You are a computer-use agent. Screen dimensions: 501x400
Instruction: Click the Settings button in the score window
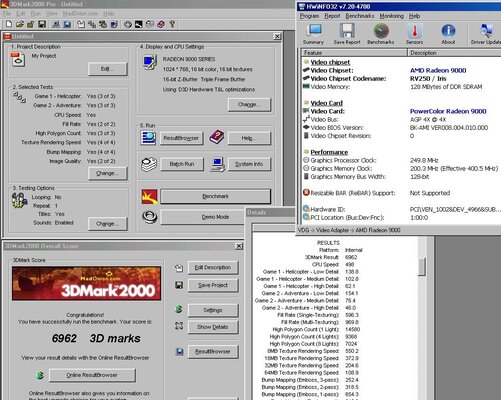tap(213, 310)
